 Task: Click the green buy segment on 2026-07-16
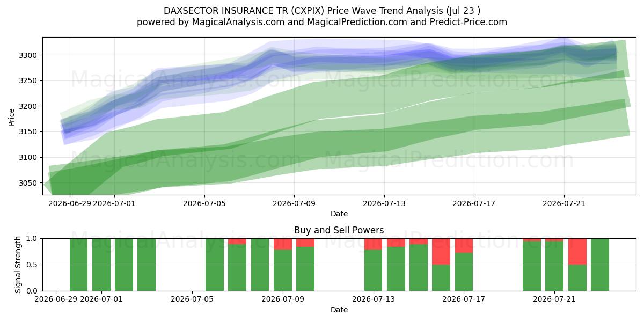[x=441, y=278]
